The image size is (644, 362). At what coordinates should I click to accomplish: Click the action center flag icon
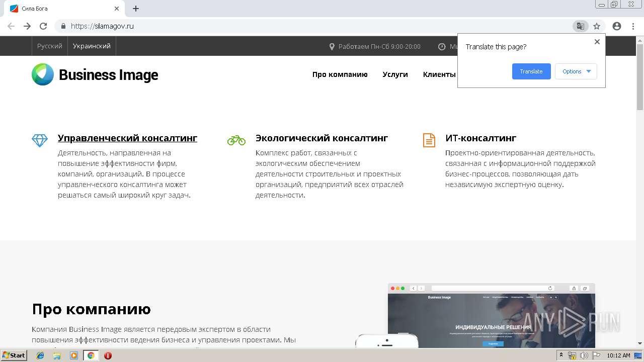coord(595,355)
